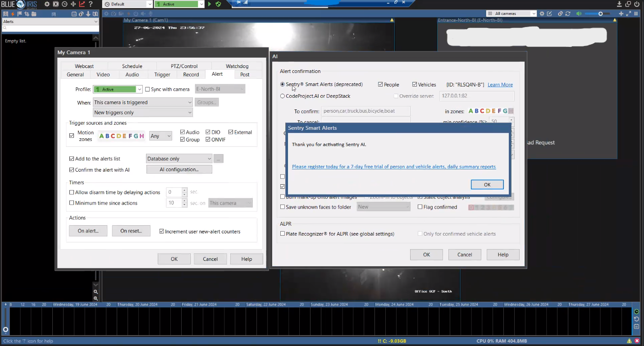This screenshot has height=346, width=644.
Task: Click the four-arrow PTZ move icon
Action: coord(73,4)
